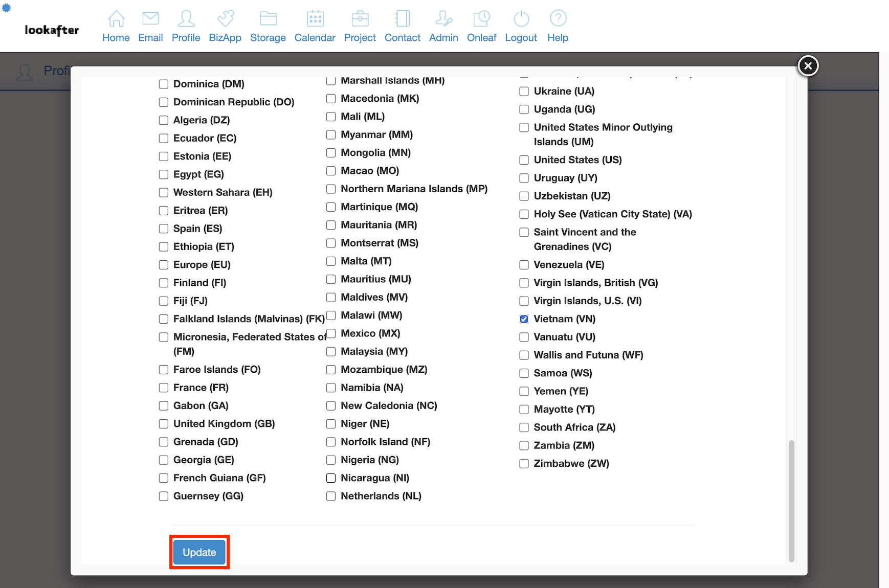Open the Contact address book icon

click(x=403, y=19)
